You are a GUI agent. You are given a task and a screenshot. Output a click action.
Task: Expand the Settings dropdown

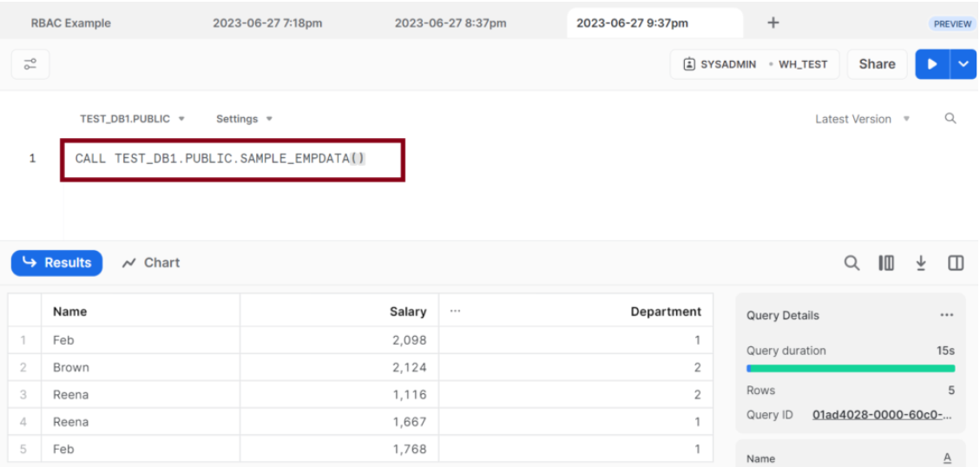245,119
